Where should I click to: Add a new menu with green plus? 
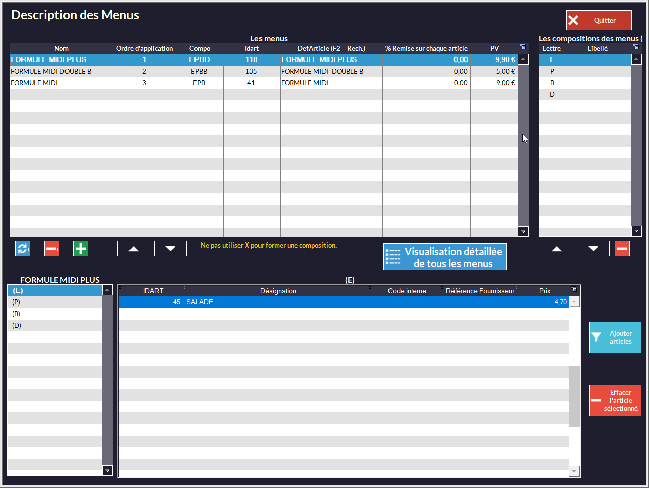[x=81, y=248]
